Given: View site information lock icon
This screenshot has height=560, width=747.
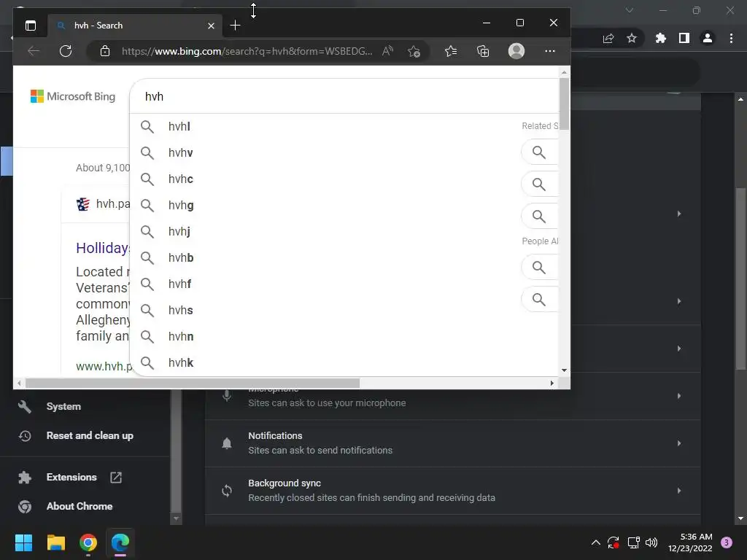Looking at the screenshot, I should pos(105,51).
